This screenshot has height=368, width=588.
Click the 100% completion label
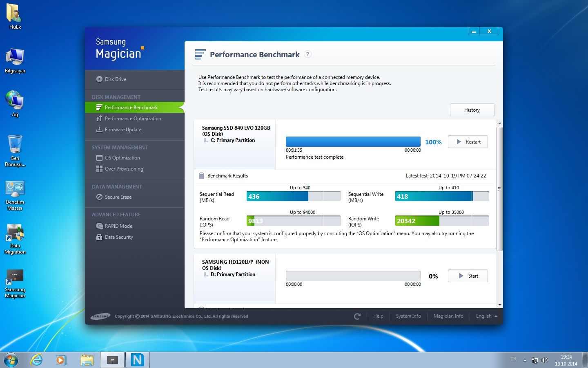click(x=433, y=142)
